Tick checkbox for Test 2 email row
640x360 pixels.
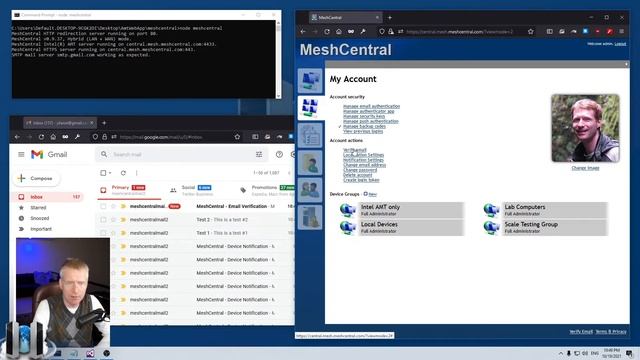(103, 220)
